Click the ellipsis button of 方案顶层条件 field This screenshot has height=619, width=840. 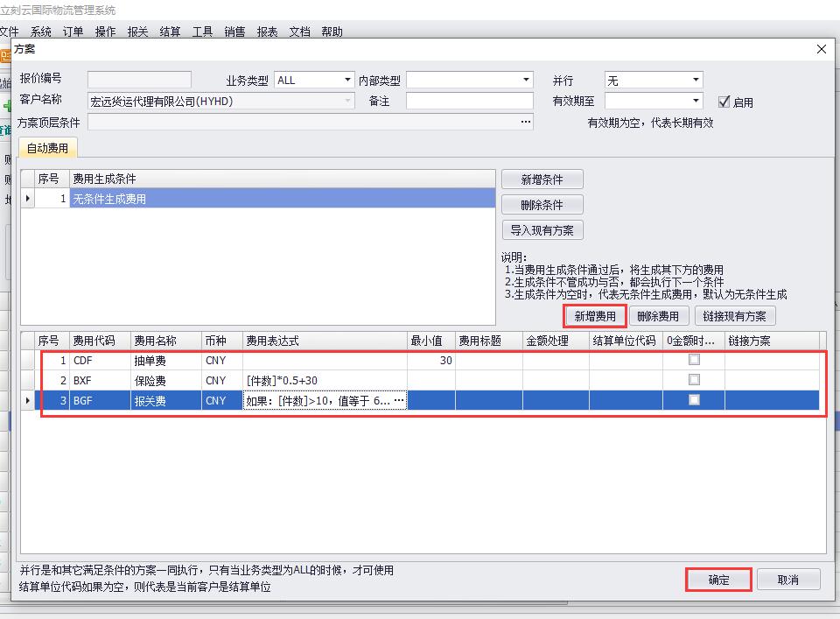[525, 123]
